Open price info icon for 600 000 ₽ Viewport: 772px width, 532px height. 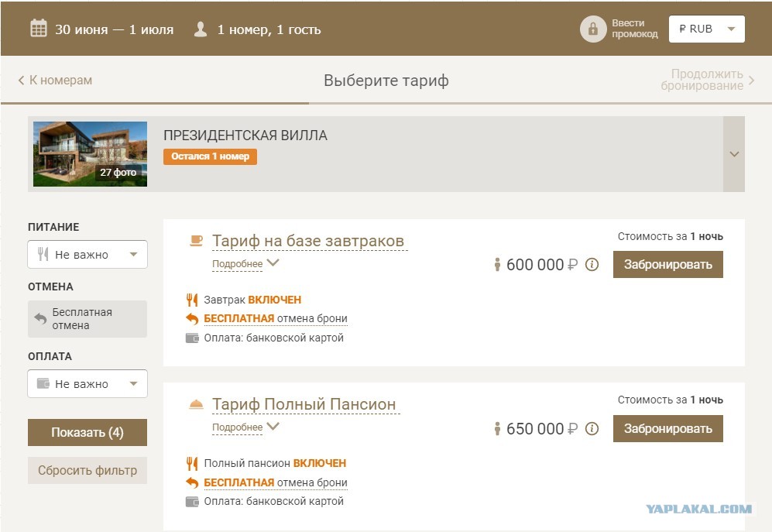click(592, 265)
